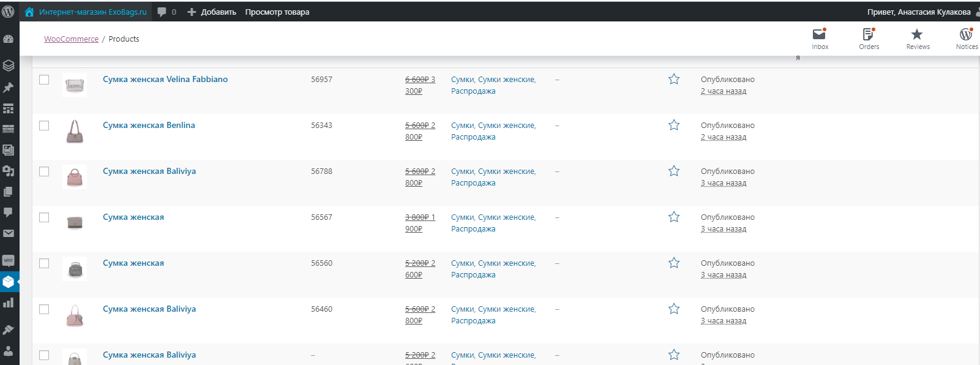This screenshot has width=980, height=365.
Task: Open Сумка женская product with SKU 56560
Action: pos(133,263)
